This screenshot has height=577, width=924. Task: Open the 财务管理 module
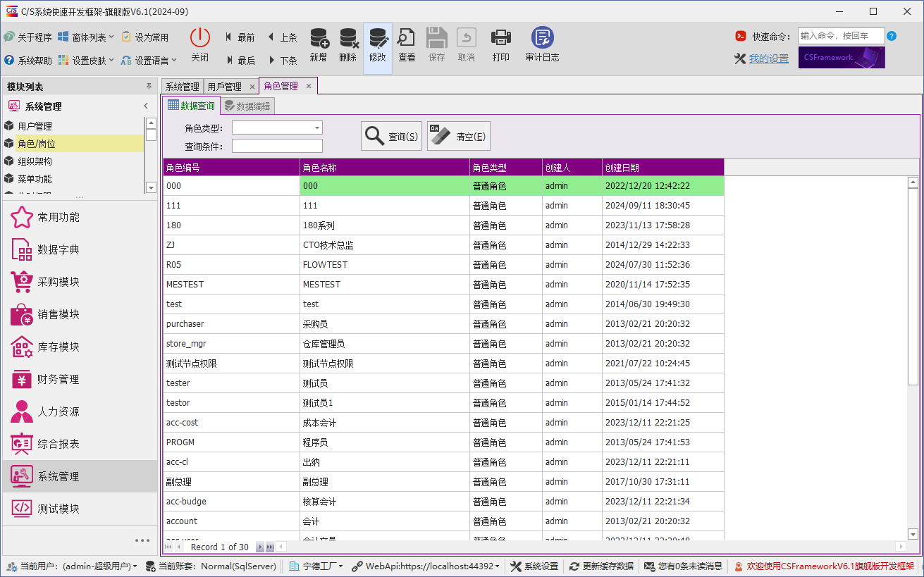coord(80,380)
